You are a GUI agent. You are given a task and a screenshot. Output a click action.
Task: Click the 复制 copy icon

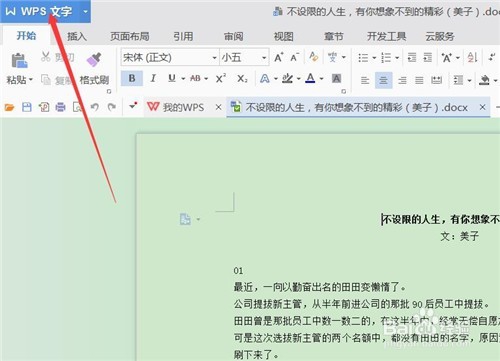pyautogui.click(x=46, y=80)
